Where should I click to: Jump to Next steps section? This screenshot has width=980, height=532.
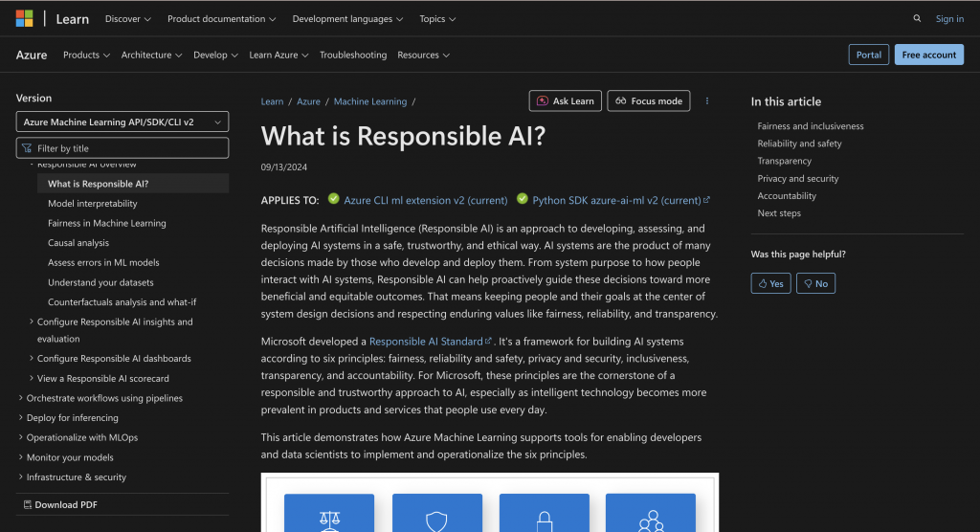pyautogui.click(x=779, y=213)
